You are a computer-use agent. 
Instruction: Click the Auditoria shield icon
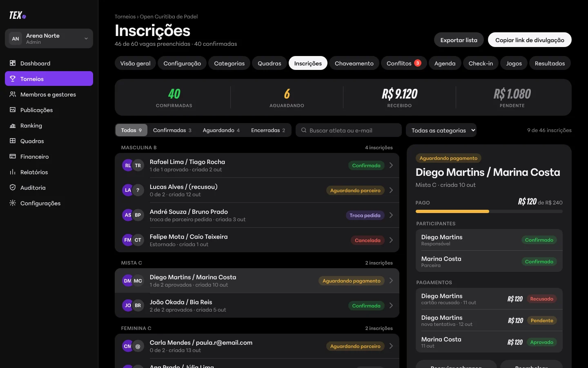pos(13,187)
